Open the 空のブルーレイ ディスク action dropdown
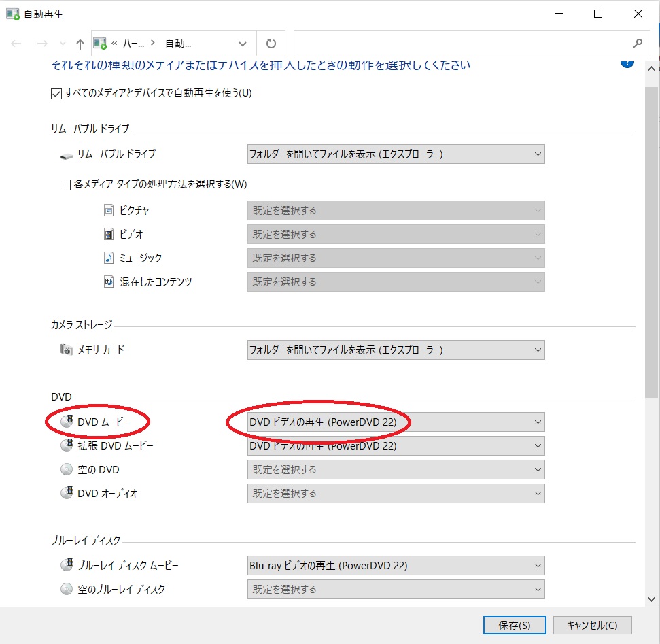The width and height of the screenshot is (660, 644). 396,589
